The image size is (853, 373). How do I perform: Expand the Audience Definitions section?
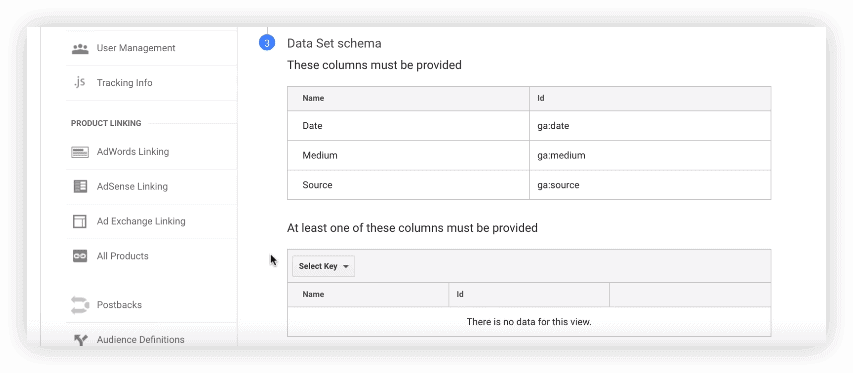tap(140, 340)
